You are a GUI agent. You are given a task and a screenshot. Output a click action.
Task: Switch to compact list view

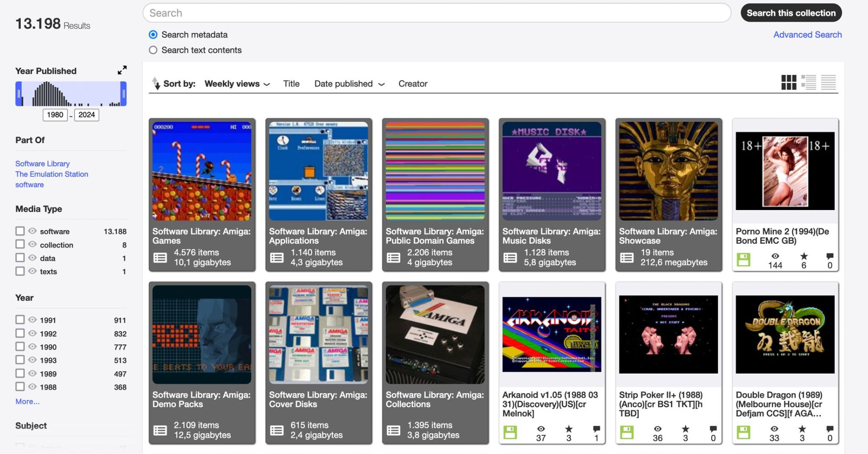[x=828, y=83]
